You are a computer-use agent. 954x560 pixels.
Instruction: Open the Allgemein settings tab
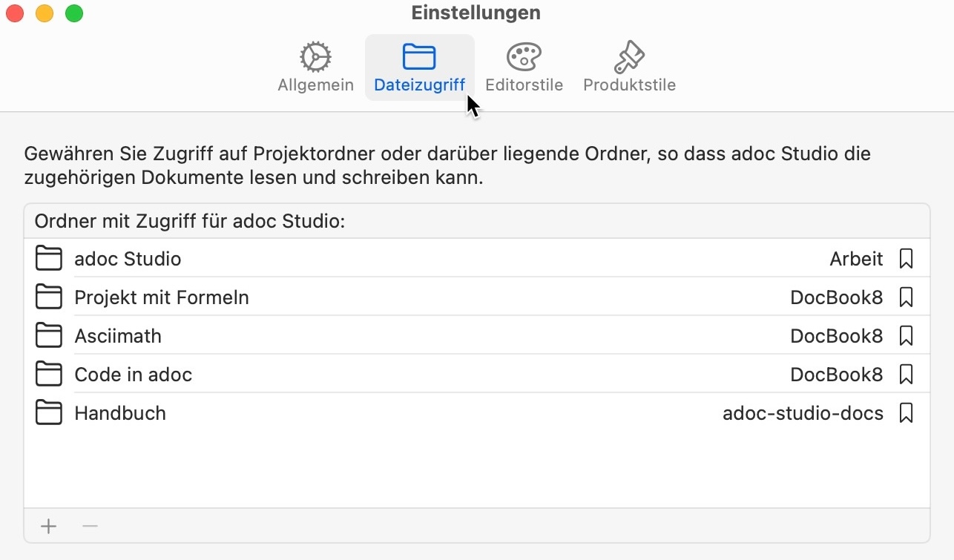pos(315,67)
